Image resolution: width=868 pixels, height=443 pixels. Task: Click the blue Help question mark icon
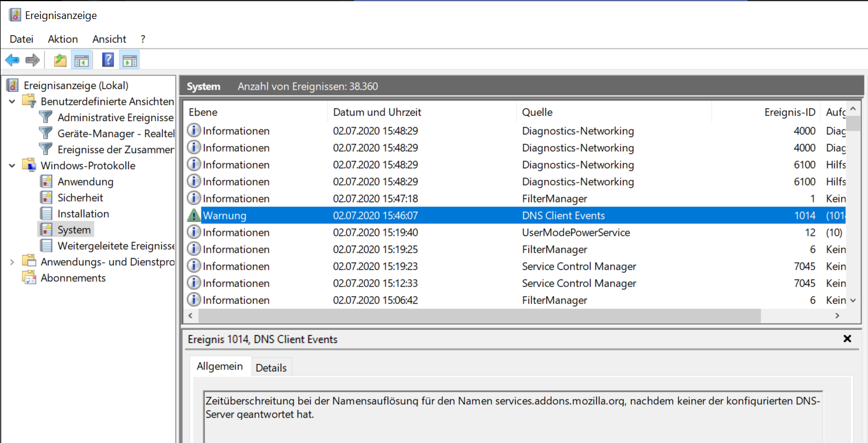point(108,60)
